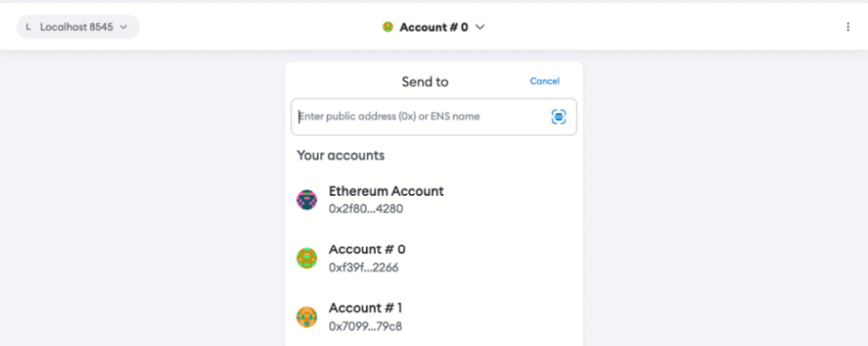This screenshot has width=868, height=346.
Task: Choose Account # 0 from Your accounts
Action: [x=367, y=250]
